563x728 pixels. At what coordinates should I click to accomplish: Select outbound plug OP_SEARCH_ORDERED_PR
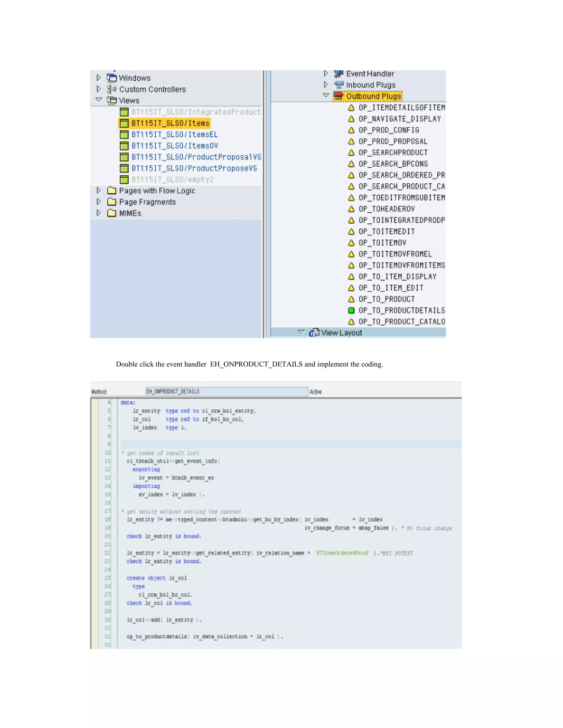point(402,175)
